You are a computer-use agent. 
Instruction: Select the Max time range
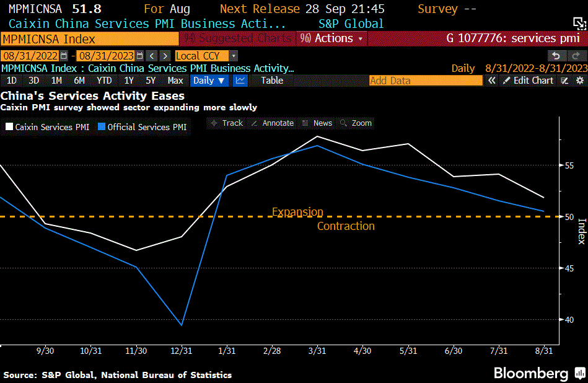click(175, 81)
